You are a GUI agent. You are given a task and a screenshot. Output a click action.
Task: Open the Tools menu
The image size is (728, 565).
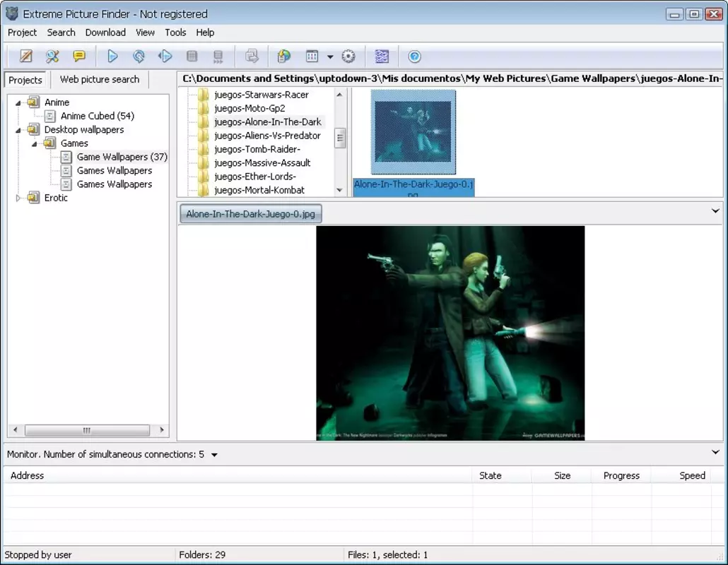click(175, 32)
